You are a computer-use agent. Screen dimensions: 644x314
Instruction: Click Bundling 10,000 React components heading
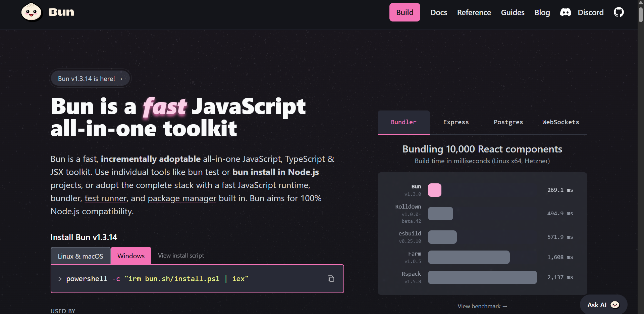click(x=482, y=149)
